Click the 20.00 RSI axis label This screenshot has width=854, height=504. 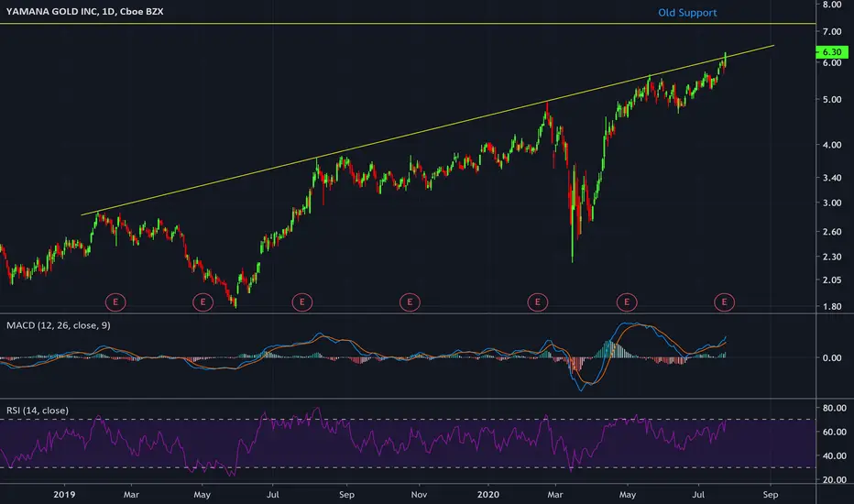pyautogui.click(x=835, y=480)
